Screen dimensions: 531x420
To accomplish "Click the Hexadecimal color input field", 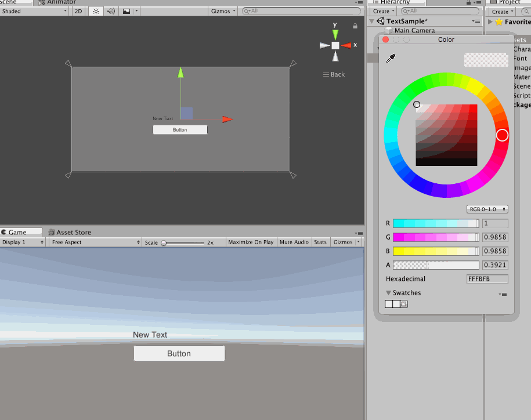I will [487, 279].
